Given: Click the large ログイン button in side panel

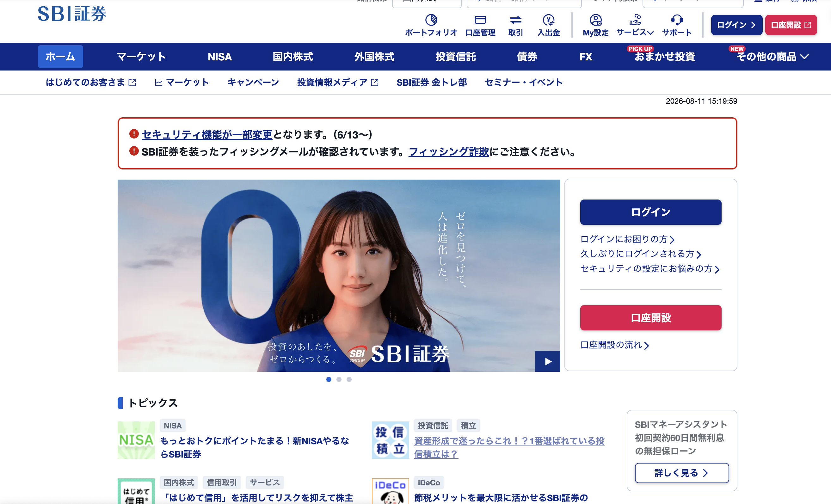Looking at the screenshot, I should [650, 212].
